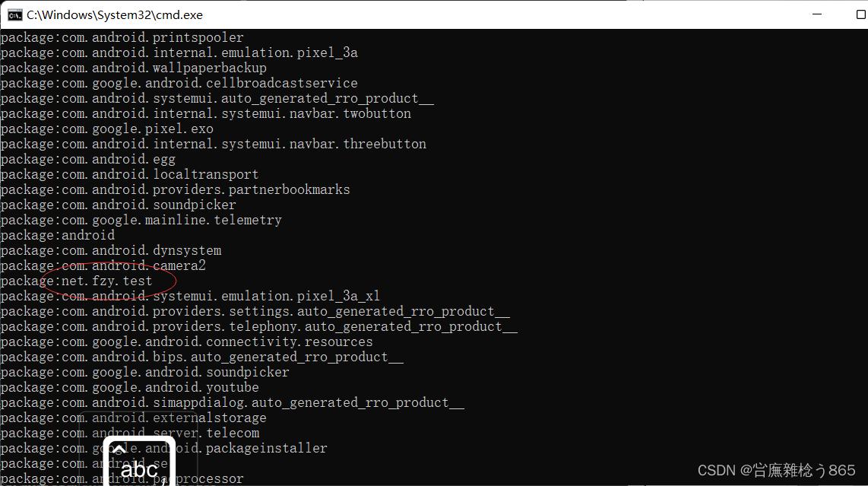Click the com.android.egg package line

(x=87, y=159)
